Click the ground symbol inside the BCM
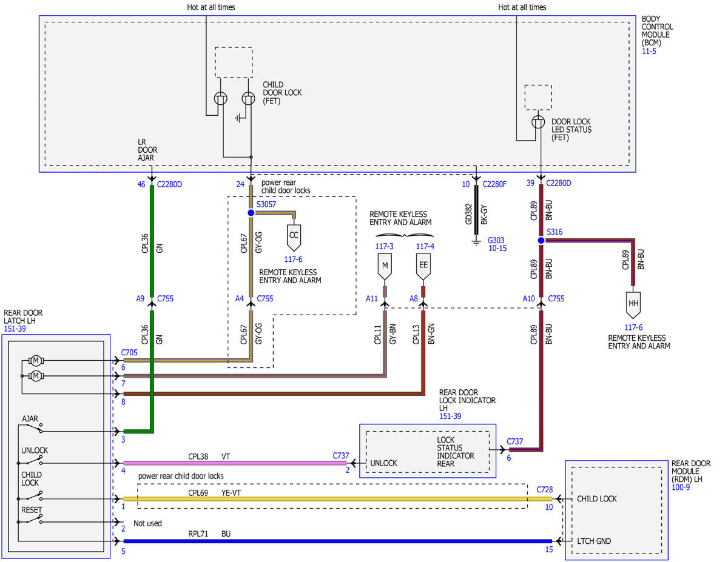Screen dimensions: 728x562 (238, 118)
